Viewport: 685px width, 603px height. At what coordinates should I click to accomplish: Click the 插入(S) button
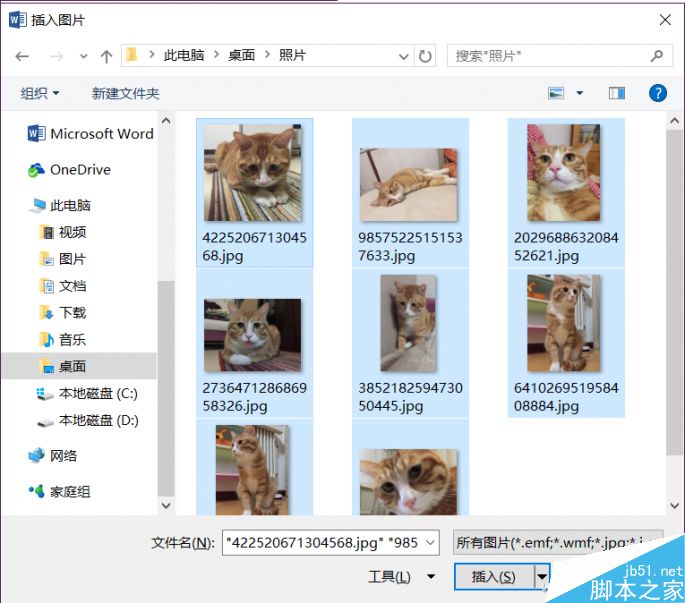click(x=494, y=577)
